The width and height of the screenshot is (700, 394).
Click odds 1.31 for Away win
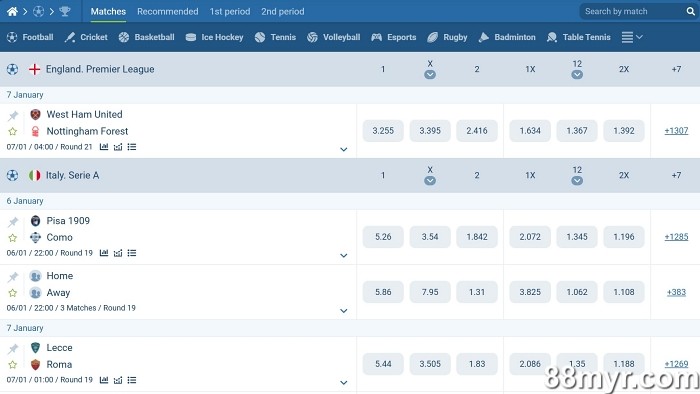pyautogui.click(x=477, y=292)
